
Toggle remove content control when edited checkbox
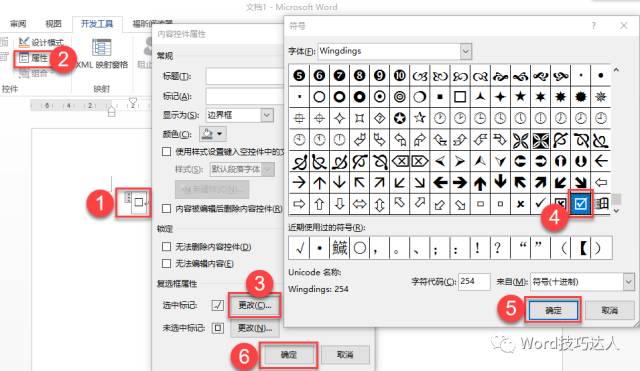click(x=167, y=209)
